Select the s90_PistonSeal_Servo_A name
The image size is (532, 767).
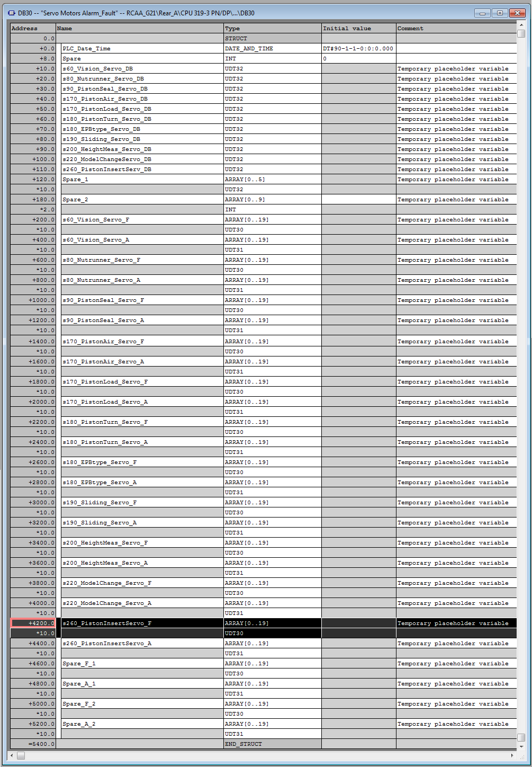click(142, 320)
